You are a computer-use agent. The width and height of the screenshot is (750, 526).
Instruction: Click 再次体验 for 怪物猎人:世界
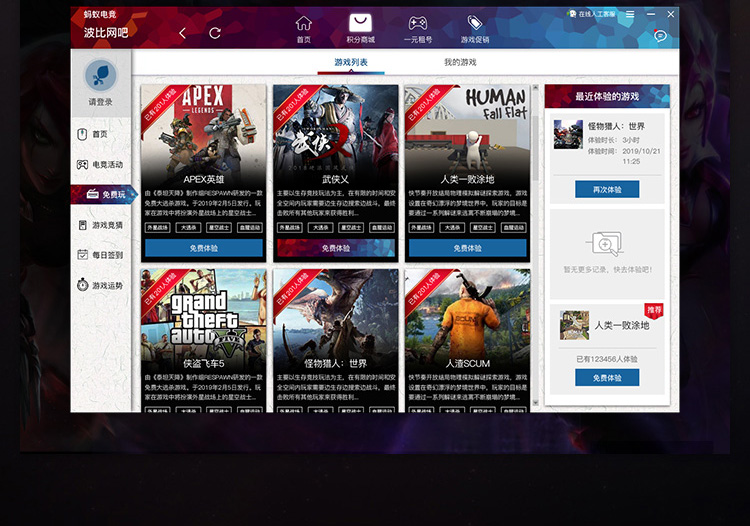607,189
